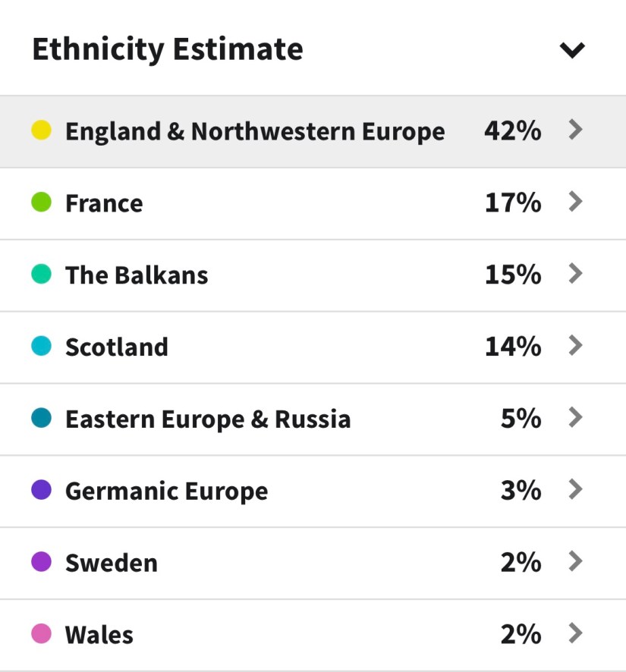This screenshot has height=672, width=626.
Task: Click the Ethnicity Estimate heading
Action: [x=168, y=49]
